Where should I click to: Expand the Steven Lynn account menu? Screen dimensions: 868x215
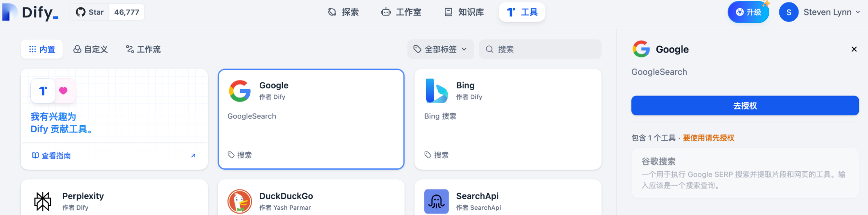click(831, 12)
